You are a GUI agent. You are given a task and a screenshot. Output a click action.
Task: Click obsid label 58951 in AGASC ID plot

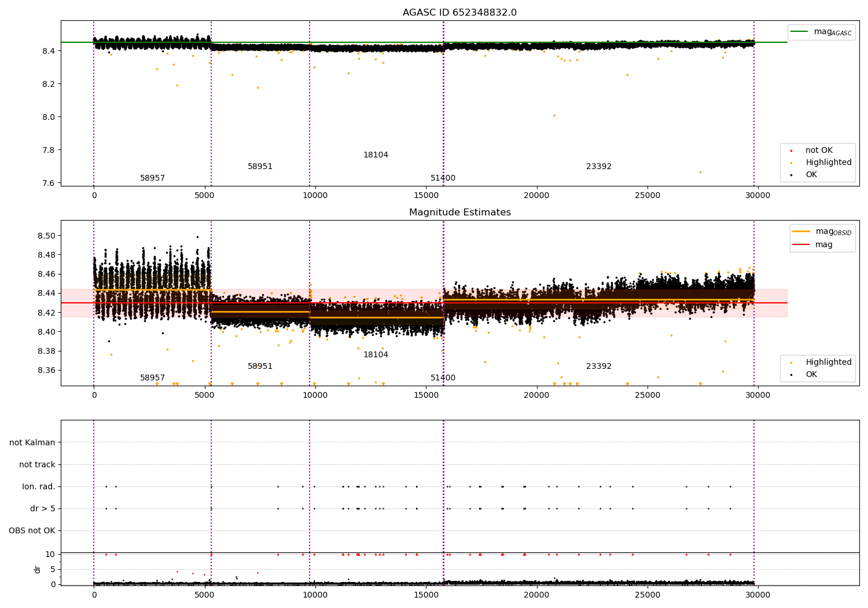(260, 167)
